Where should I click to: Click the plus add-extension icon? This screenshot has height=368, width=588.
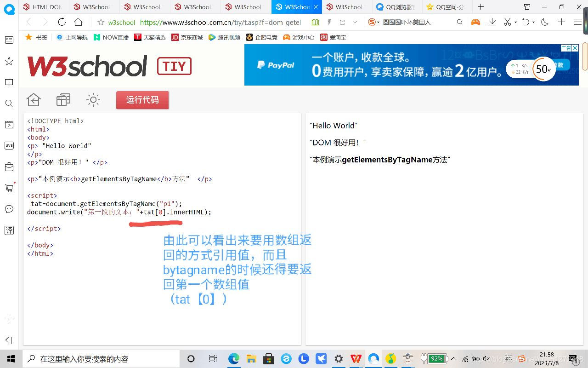click(561, 22)
